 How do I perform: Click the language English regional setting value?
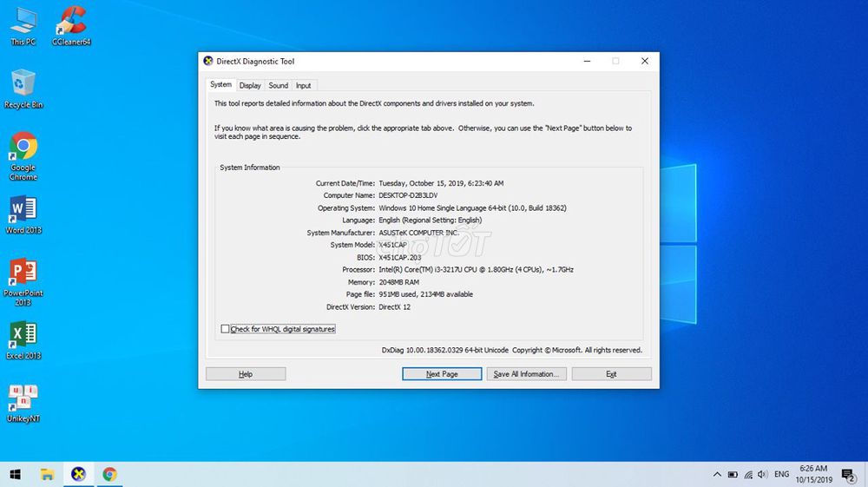(x=431, y=220)
